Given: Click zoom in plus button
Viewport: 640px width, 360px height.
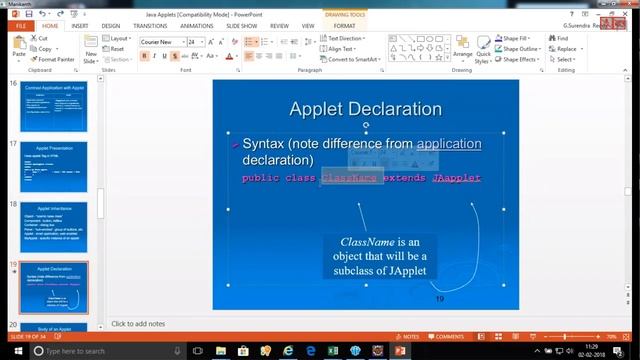Looking at the screenshot, I should [x=598, y=336].
